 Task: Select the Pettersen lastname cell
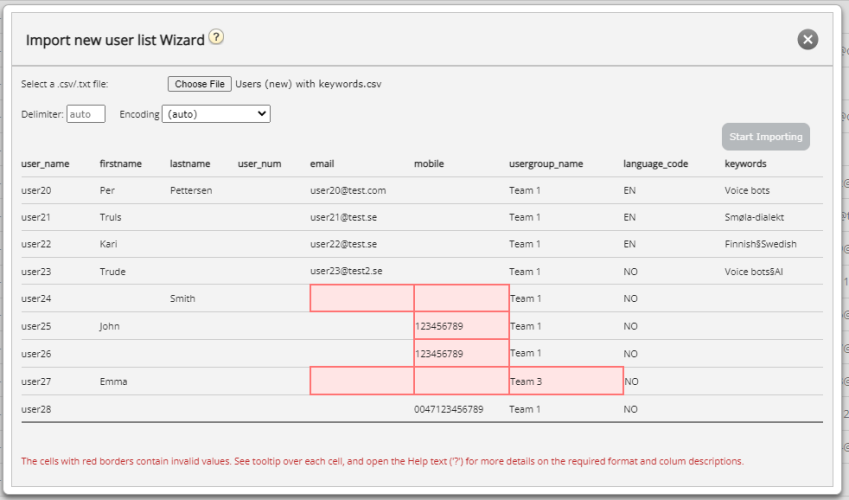(191, 190)
